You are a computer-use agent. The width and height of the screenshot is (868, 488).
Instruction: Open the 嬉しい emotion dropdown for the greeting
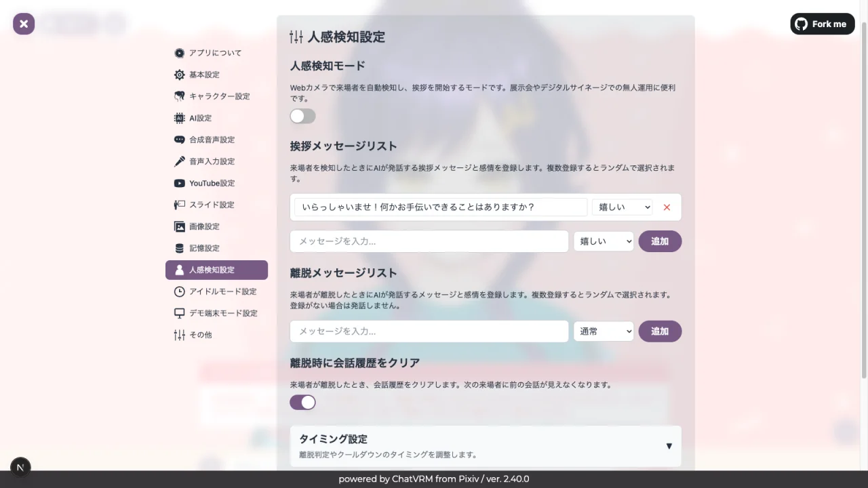(622, 207)
